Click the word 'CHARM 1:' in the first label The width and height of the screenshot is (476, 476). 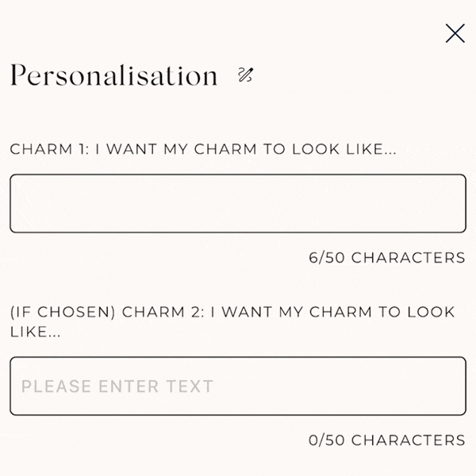49,149
